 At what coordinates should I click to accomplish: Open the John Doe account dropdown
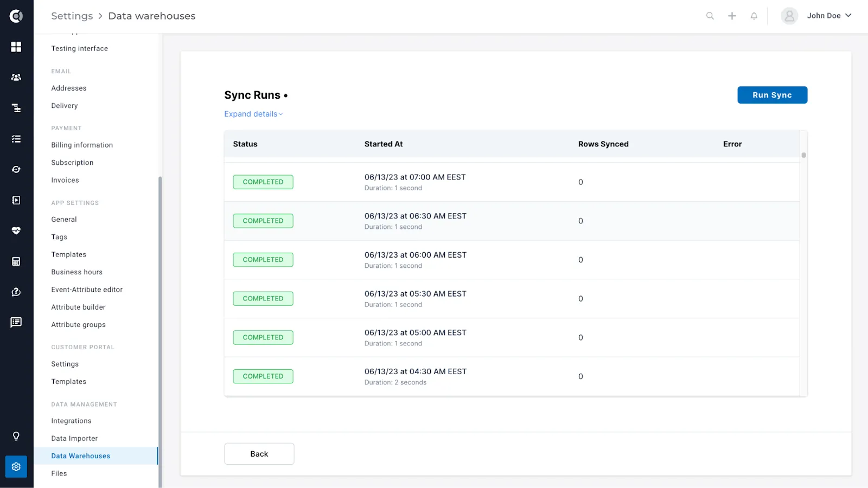coord(829,16)
